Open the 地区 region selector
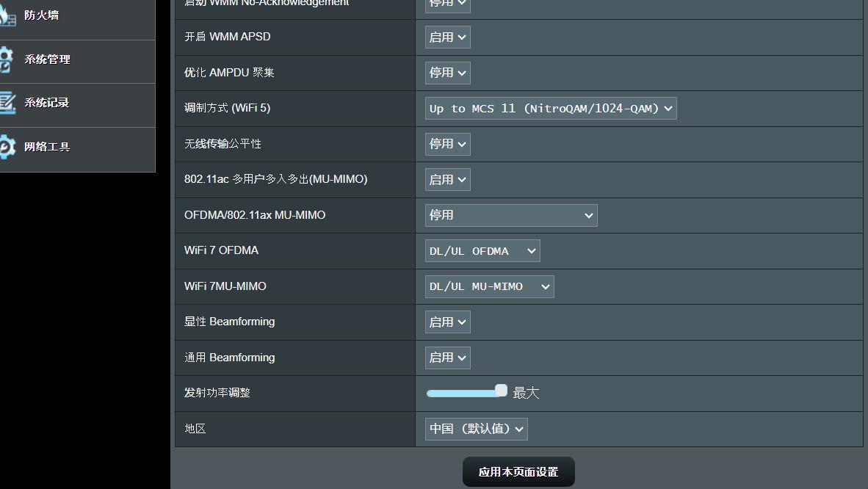The width and height of the screenshot is (868, 489). pos(476,429)
